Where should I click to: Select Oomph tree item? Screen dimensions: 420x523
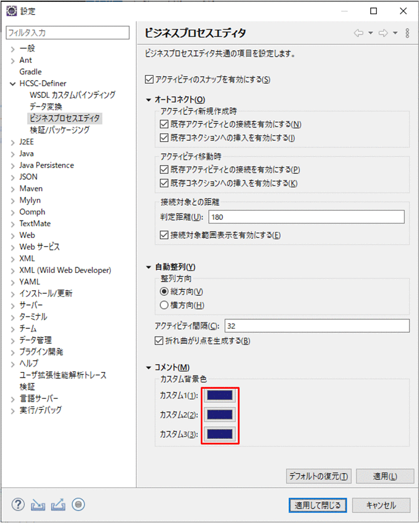click(x=32, y=212)
